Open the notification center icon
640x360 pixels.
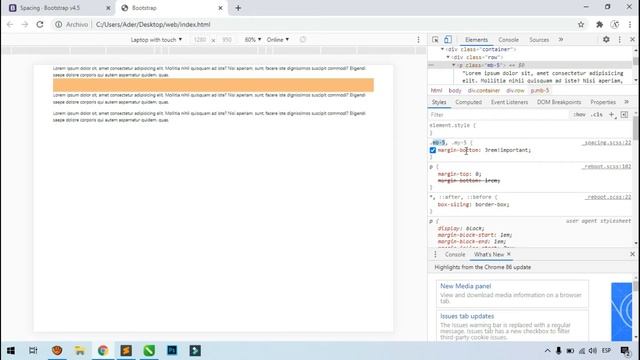click(x=625, y=351)
